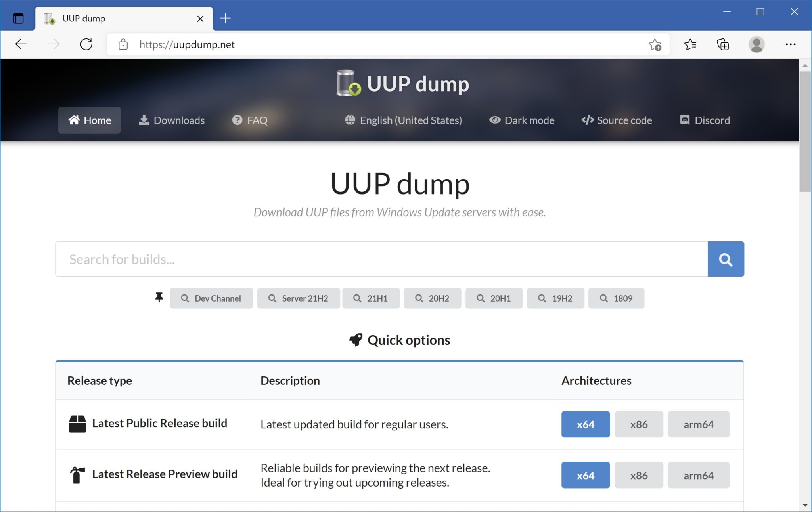Select x64 architecture for Latest Public Release build

[585, 424]
